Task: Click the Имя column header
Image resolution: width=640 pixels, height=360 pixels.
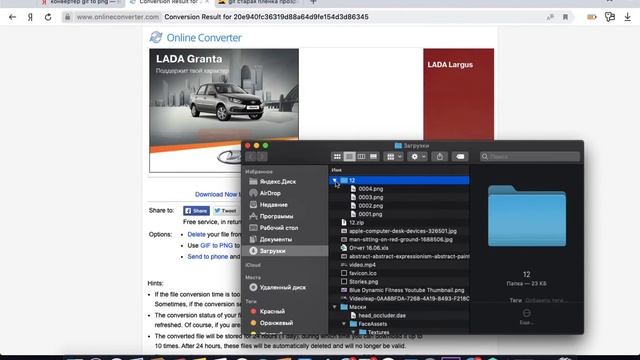Action: [337, 170]
